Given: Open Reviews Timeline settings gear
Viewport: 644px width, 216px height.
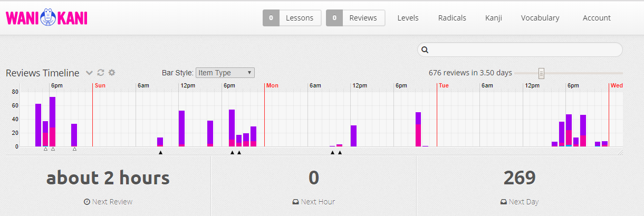Looking at the screenshot, I should coord(112,73).
